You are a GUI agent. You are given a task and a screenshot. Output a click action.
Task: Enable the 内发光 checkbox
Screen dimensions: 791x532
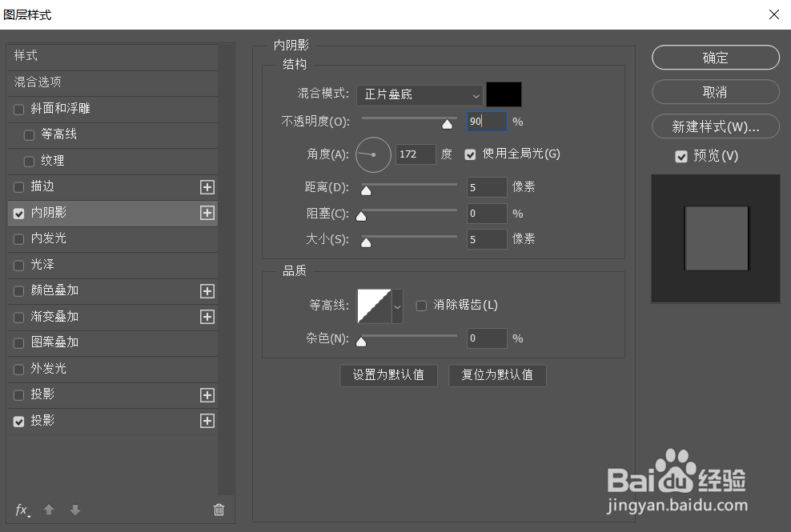(18, 239)
